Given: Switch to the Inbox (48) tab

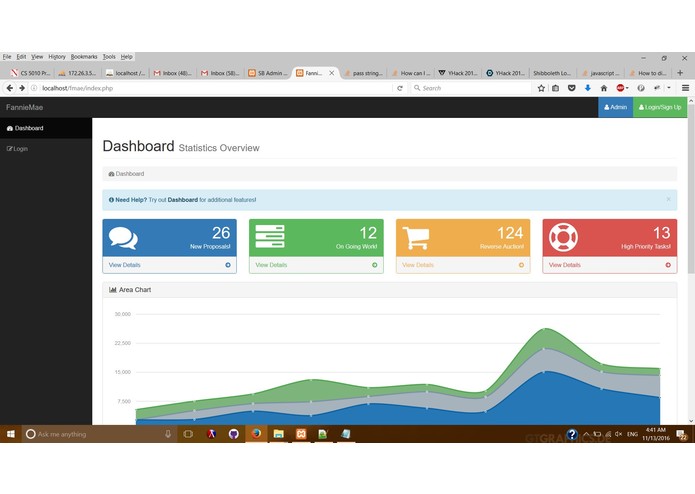Looking at the screenshot, I should (x=172, y=73).
